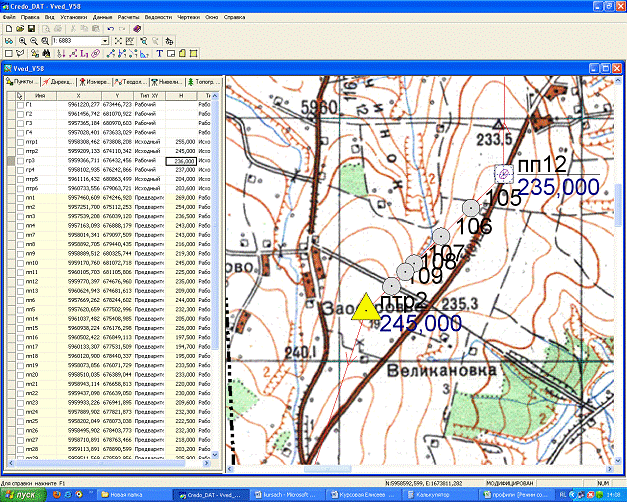The height and width of the screenshot is (502, 627).
Task: Select the Text tool 'T' icon
Action: (x=159, y=52)
